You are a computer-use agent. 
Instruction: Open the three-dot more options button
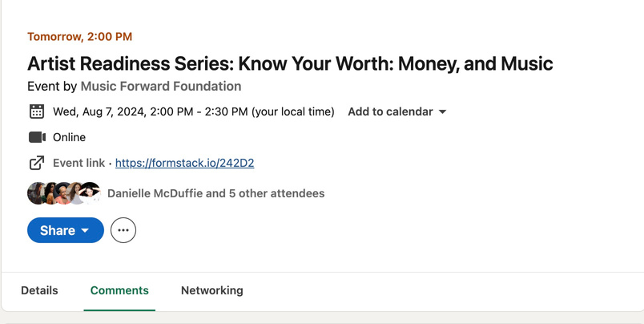123,230
